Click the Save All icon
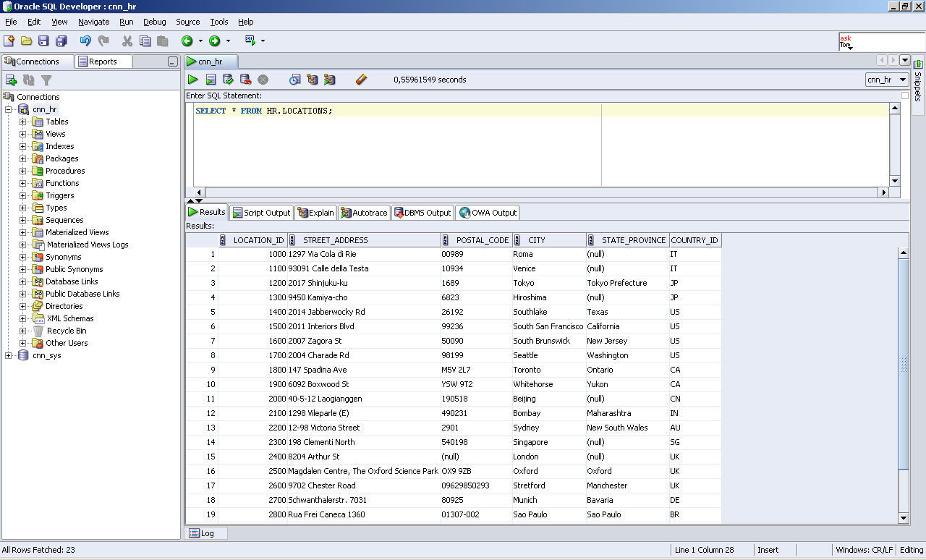The width and height of the screenshot is (926, 560). pos(61,41)
